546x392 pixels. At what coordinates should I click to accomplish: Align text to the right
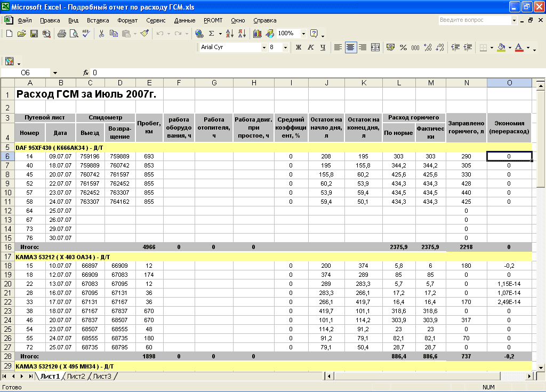(363, 47)
